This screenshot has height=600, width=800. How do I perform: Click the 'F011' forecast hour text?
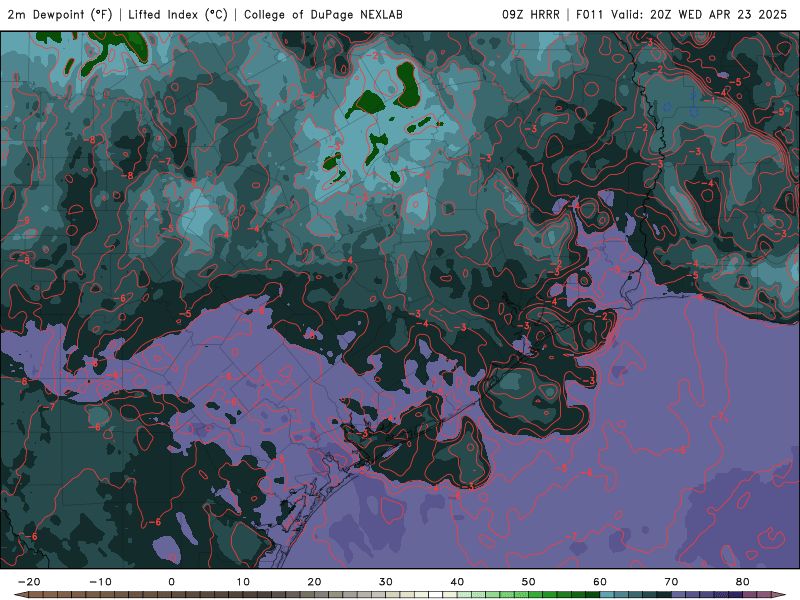click(x=590, y=15)
